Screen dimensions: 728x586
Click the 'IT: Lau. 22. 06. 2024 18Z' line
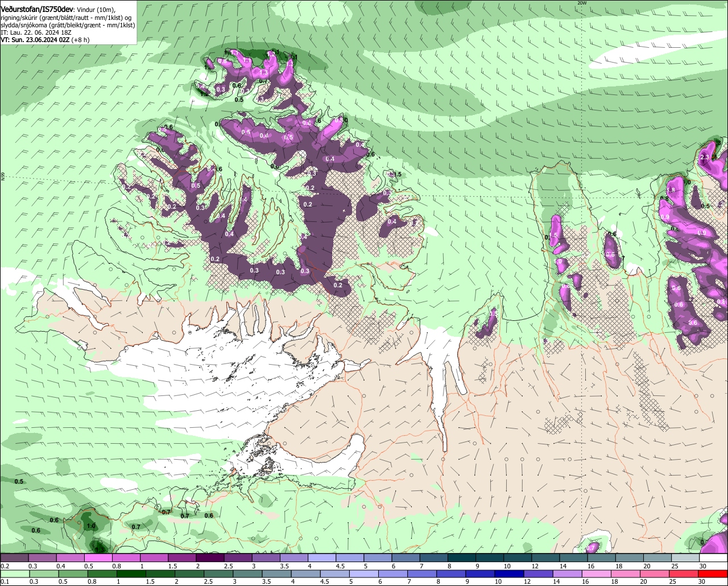click(x=36, y=32)
